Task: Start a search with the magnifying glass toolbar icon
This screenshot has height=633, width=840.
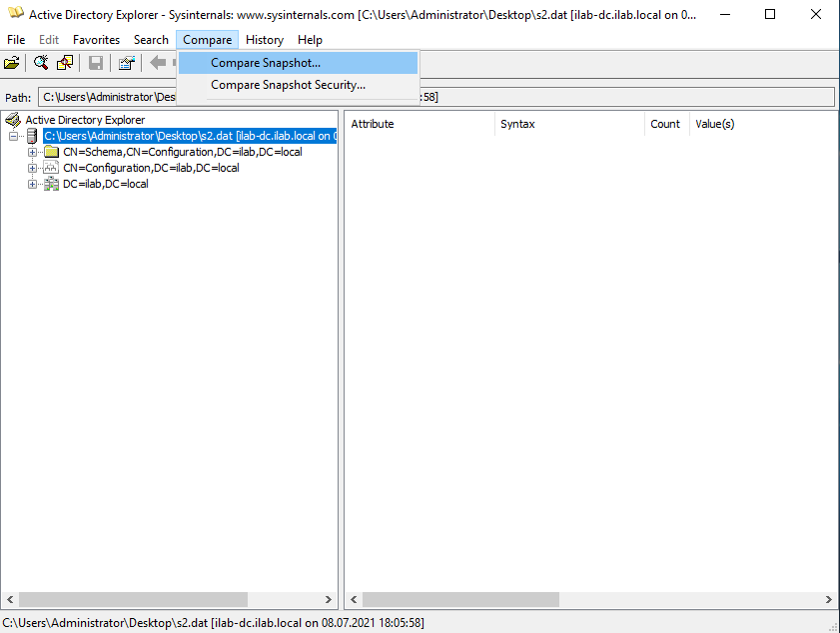Action: tap(40, 62)
